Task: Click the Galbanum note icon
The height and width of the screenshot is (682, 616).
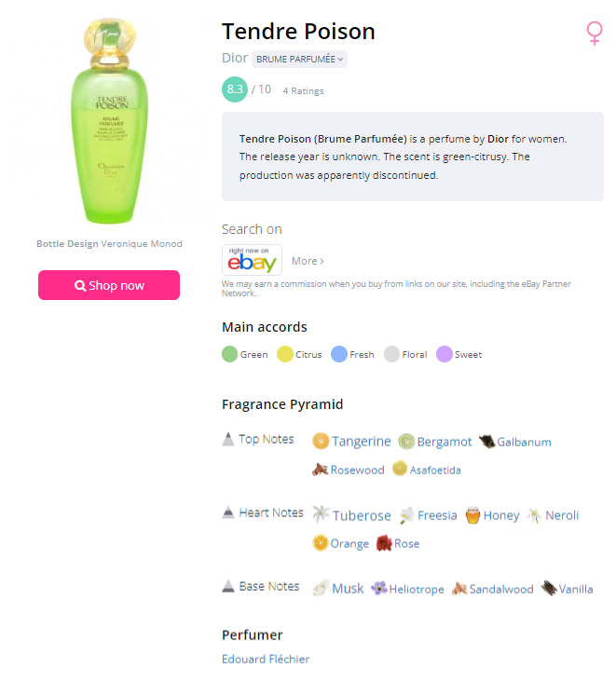Action: point(486,442)
